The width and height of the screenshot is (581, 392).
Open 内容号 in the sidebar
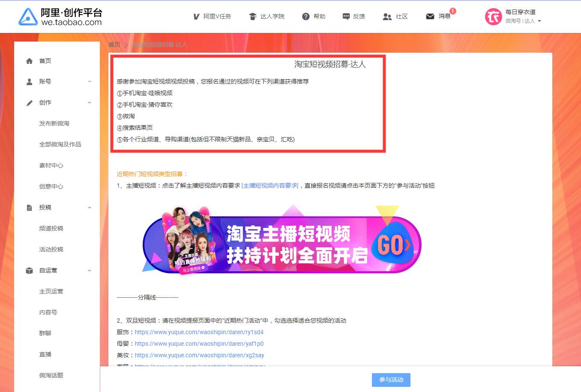click(x=48, y=312)
